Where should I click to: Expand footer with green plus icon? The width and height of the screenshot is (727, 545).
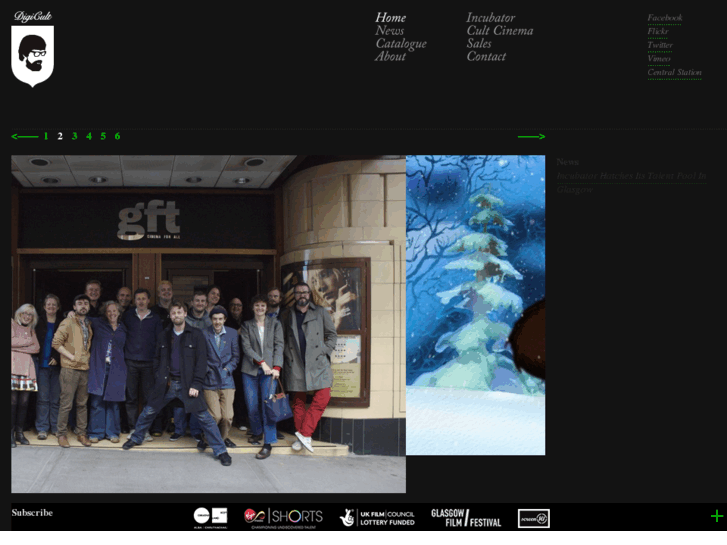(x=717, y=516)
